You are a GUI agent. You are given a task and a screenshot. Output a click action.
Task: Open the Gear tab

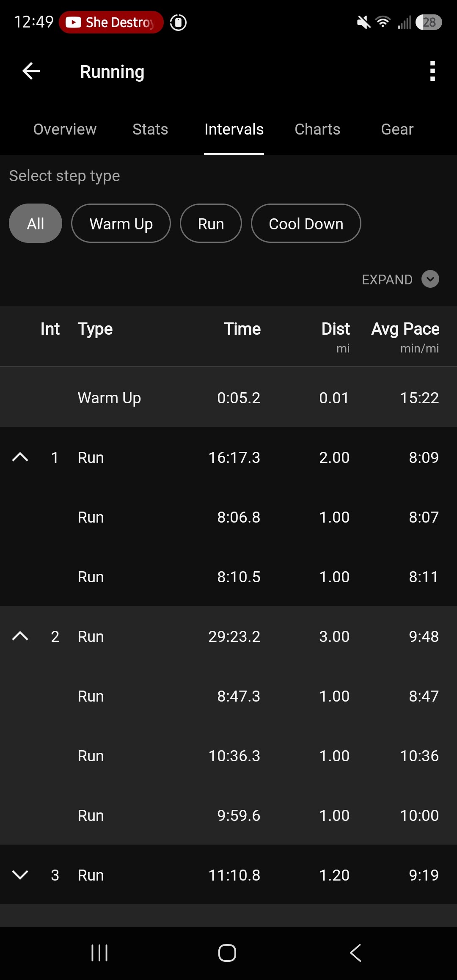[397, 129]
